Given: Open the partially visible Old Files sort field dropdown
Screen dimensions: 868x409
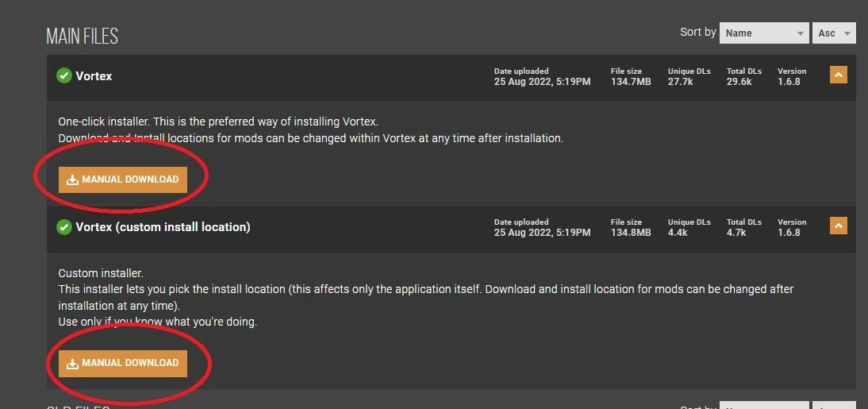Looking at the screenshot, I should point(764,406).
